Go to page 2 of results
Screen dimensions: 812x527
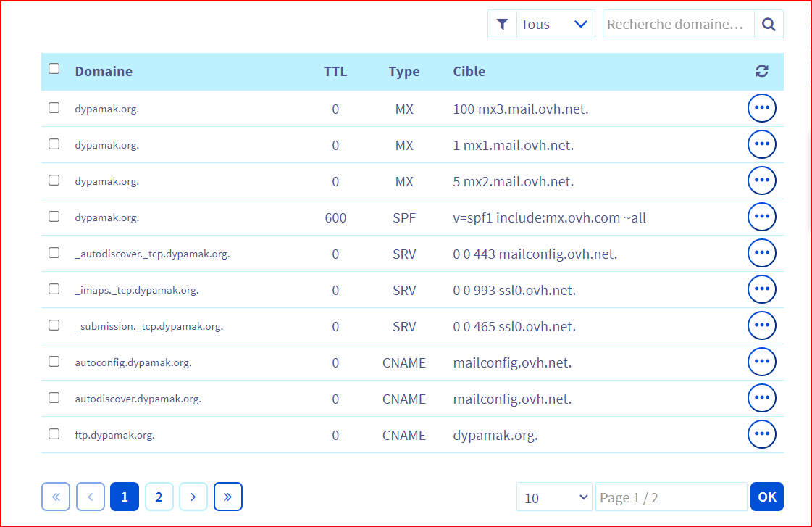pyautogui.click(x=159, y=497)
